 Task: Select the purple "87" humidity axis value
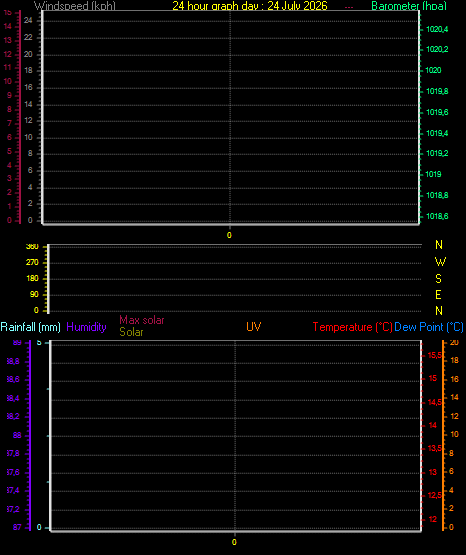tap(17, 527)
